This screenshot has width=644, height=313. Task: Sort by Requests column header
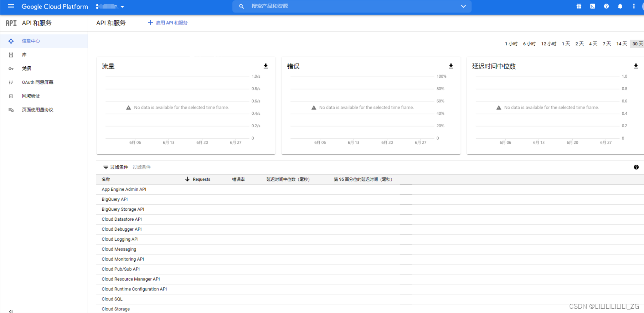pos(201,179)
